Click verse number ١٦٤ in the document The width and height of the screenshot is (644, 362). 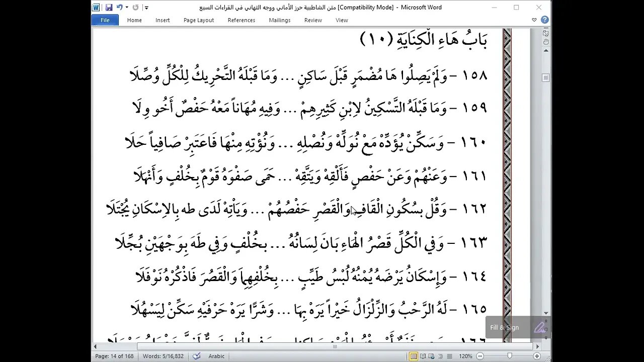474,277
